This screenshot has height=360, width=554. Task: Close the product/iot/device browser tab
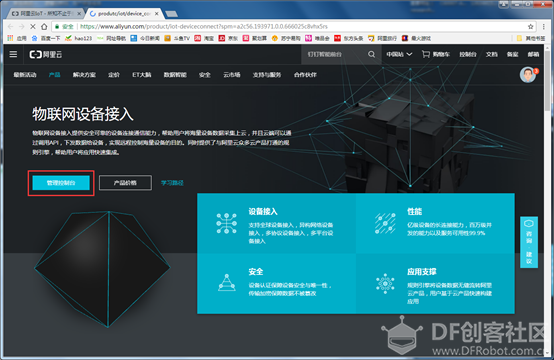coord(157,13)
